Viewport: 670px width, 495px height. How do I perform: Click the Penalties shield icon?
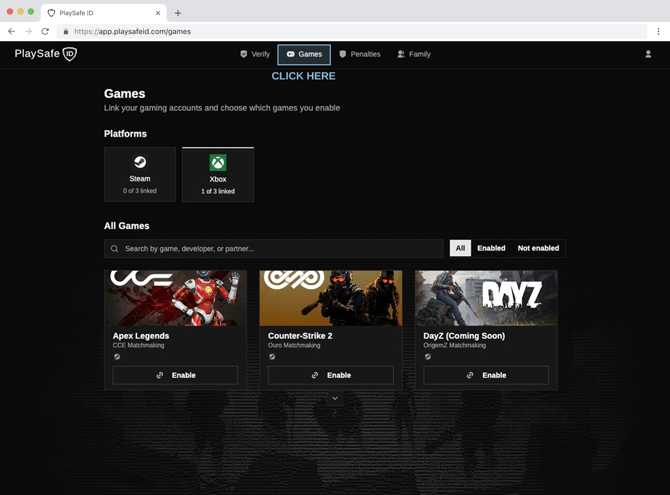click(343, 54)
